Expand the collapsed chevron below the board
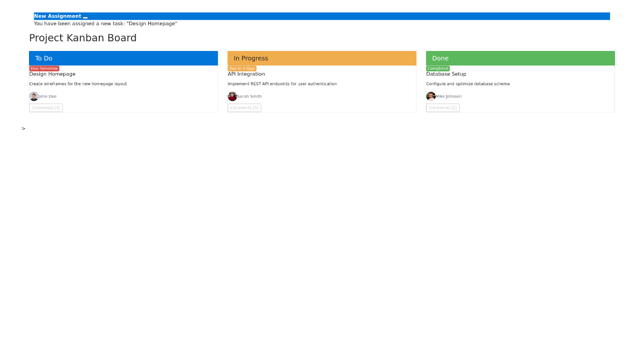 [23, 128]
